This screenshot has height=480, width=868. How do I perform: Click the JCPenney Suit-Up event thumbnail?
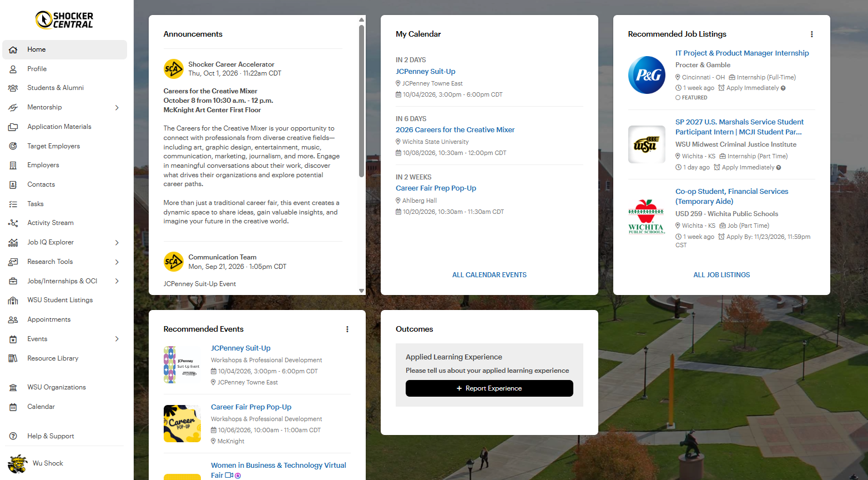tap(182, 365)
